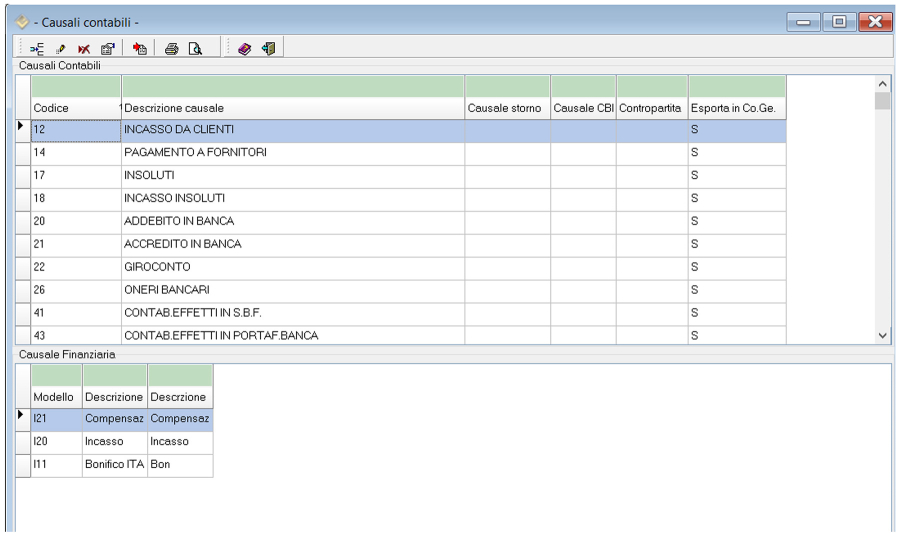900x536 pixels.
Task: Click the filter cell above Causale storno
Action: pyautogui.click(x=507, y=86)
